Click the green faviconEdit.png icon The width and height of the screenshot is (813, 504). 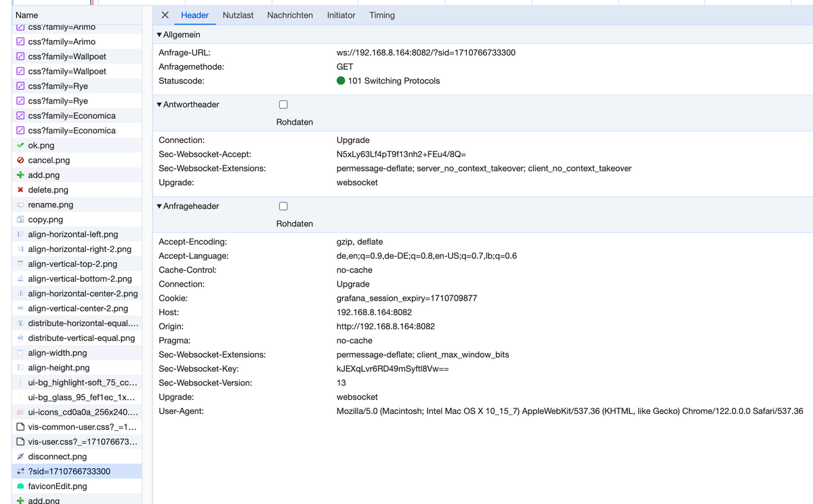point(20,486)
